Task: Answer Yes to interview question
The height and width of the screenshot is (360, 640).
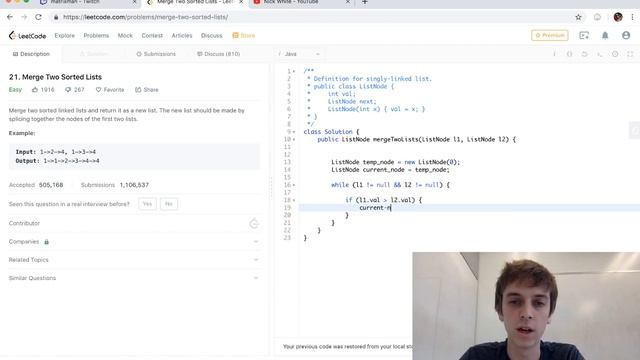Action: (x=147, y=204)
